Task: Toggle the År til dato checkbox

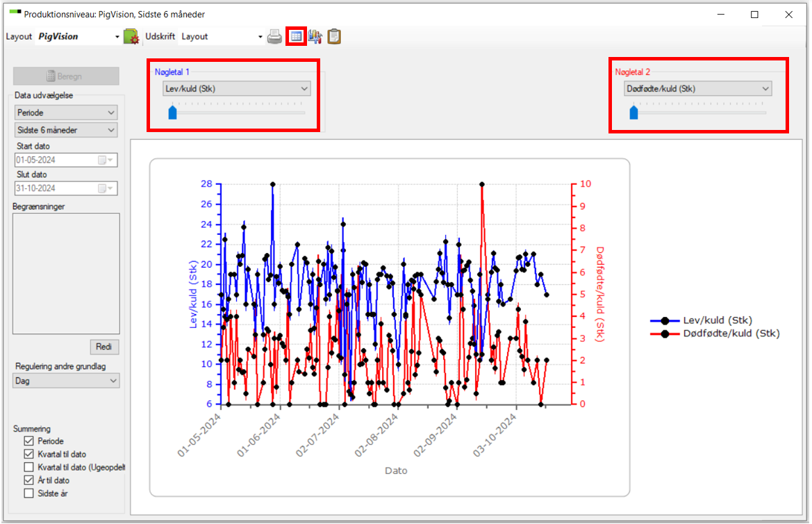Action: pos(29,480)
